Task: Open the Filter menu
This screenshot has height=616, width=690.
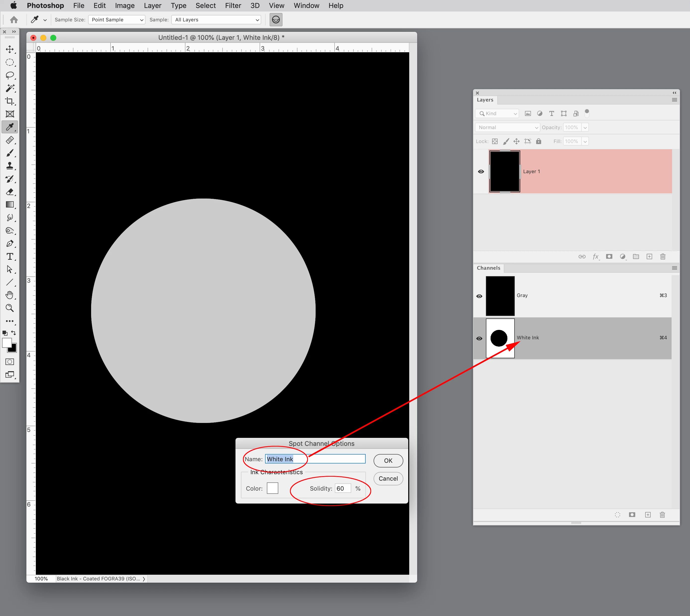Action: tap(233, 6)
